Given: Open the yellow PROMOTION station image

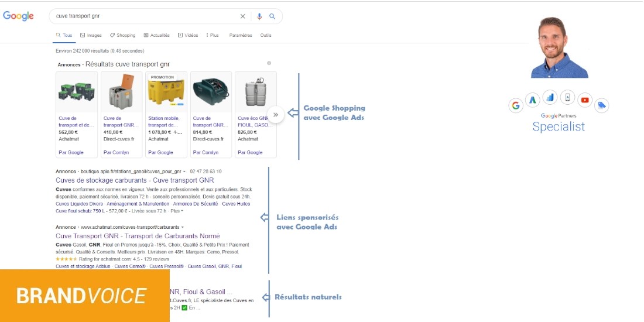Looking at the screenshot, I should 166,92.
